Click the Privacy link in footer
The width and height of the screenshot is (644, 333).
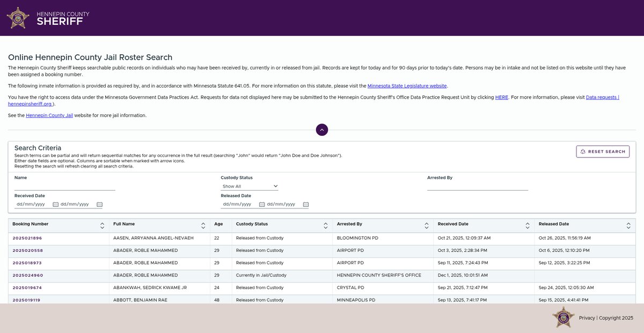(587, 318)
